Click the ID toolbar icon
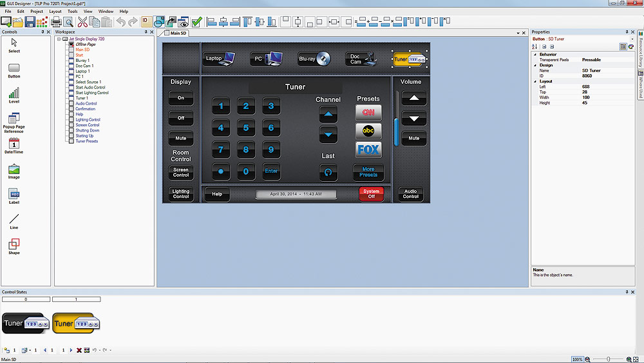Image resolution: width=644 pixels, height=363 pixels. pos(146,22)
